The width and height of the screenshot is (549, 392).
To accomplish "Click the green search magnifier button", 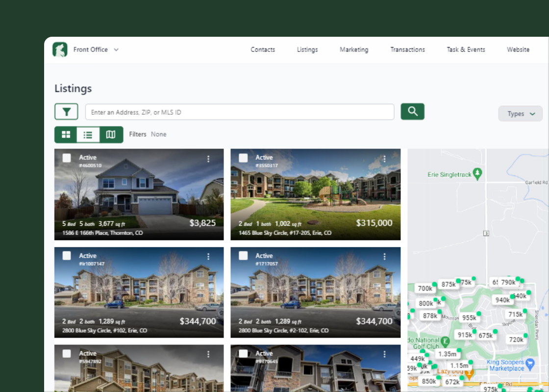I will tap(412, 112).
